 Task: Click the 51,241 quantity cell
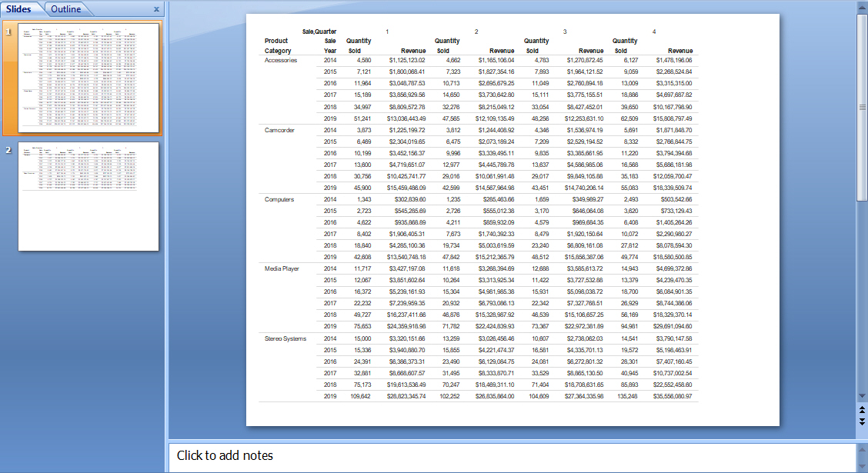click(x=362, y=118)
